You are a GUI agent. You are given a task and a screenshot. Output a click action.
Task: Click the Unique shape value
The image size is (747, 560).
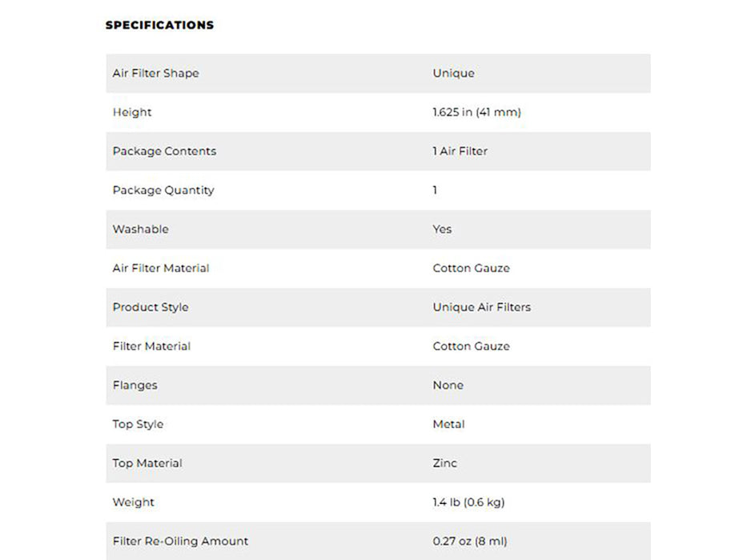(453, 74)
